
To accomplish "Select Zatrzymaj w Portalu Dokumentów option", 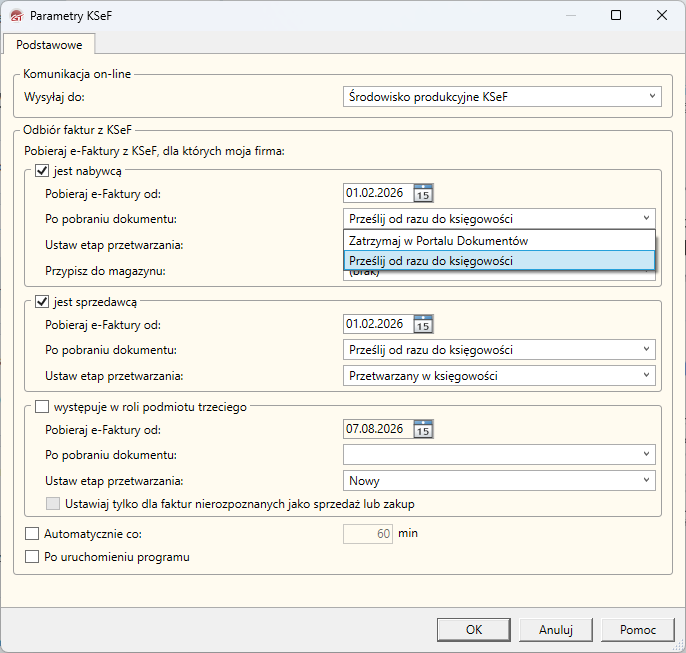I will [x=499, y=241].
